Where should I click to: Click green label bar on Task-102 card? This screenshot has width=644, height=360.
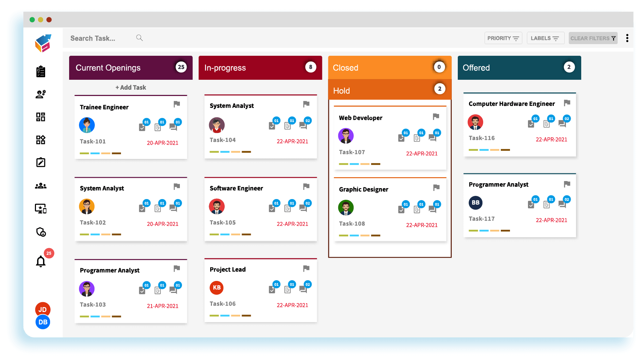coord(84,234)
